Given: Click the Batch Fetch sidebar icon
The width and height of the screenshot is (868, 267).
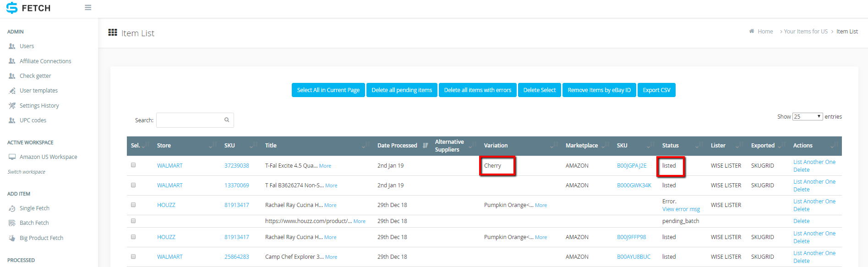Looking at the screenshot, I should (12, 223).
